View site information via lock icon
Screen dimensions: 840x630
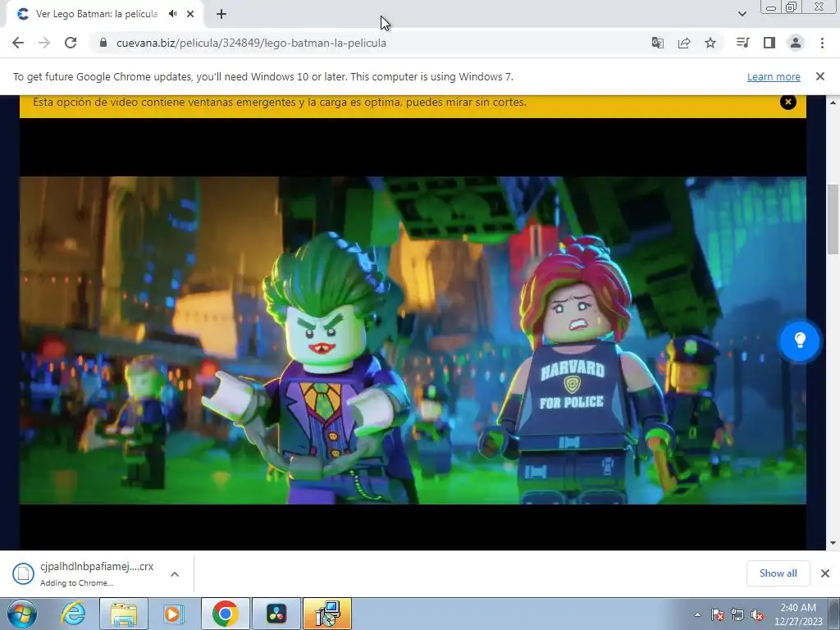pos(103,43)
